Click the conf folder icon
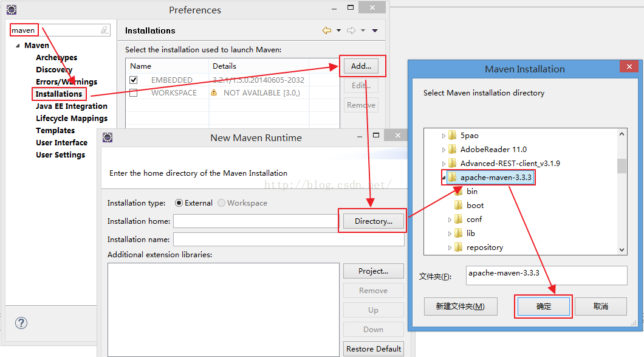The width and height of the screenshot is (644, 357). [459, 219]
